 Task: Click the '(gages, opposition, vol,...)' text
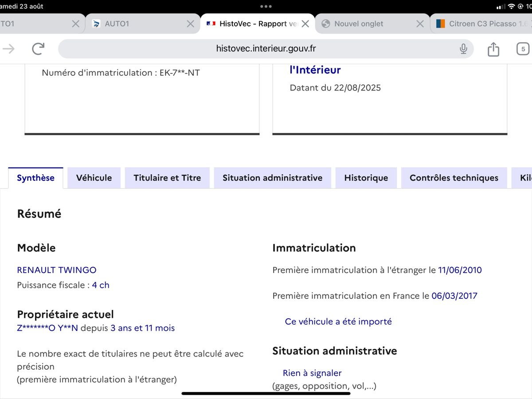(325, 386)
